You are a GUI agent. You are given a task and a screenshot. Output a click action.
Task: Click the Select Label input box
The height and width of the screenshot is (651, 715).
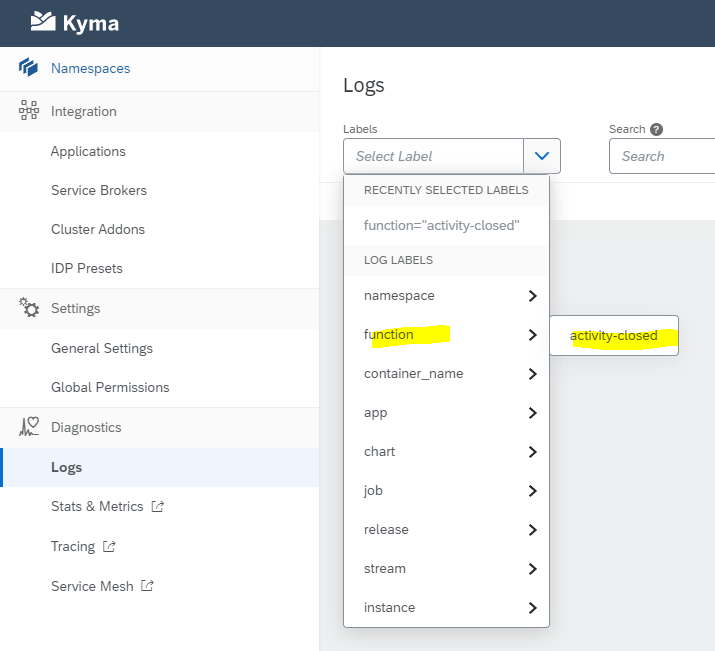433,156
